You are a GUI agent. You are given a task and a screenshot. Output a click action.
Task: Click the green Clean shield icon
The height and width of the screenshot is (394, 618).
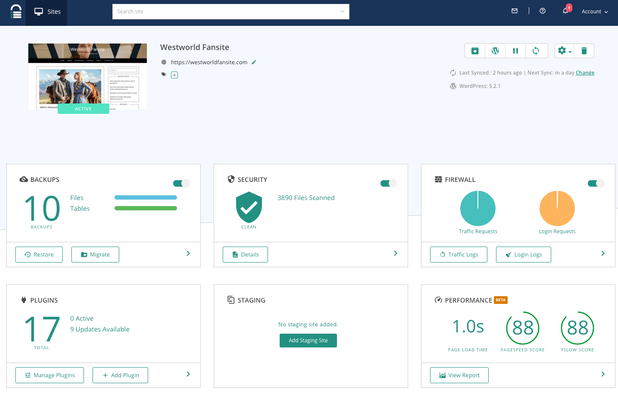(249, 207)
